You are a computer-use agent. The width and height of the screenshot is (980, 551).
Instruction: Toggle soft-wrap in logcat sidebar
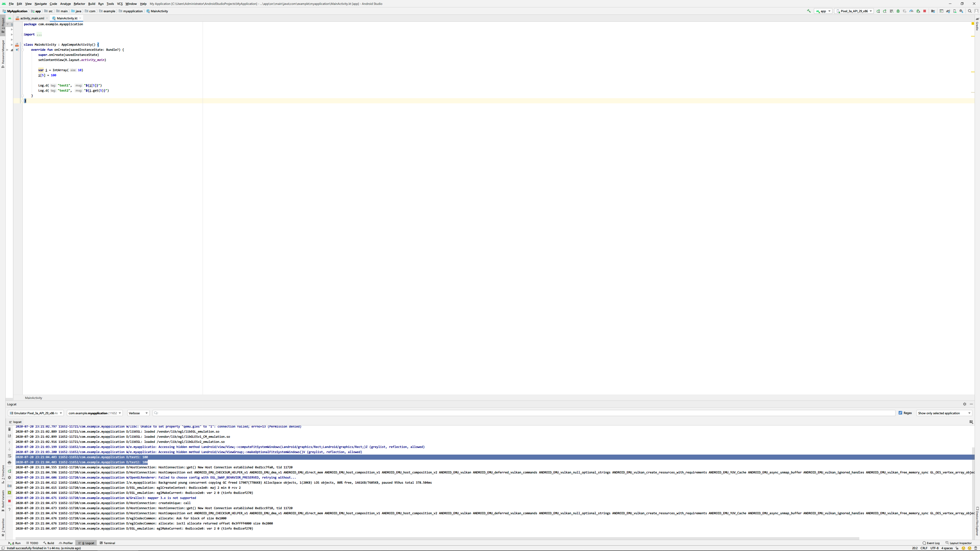click(9, 456)
